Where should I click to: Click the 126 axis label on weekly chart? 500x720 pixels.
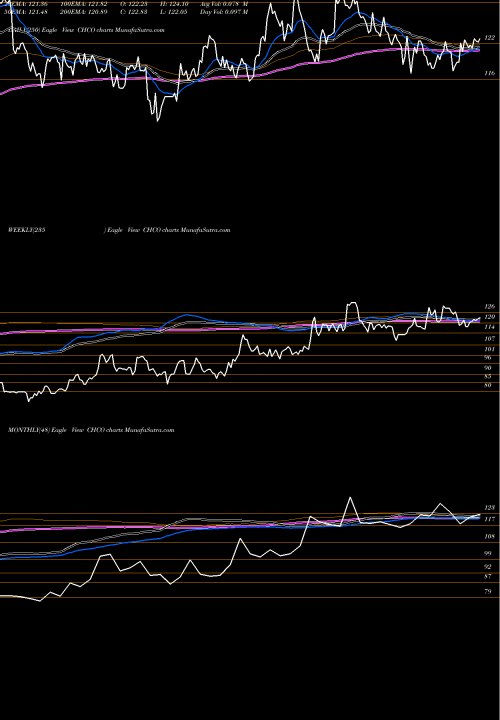pyautogui.click(x=489, y=306)
